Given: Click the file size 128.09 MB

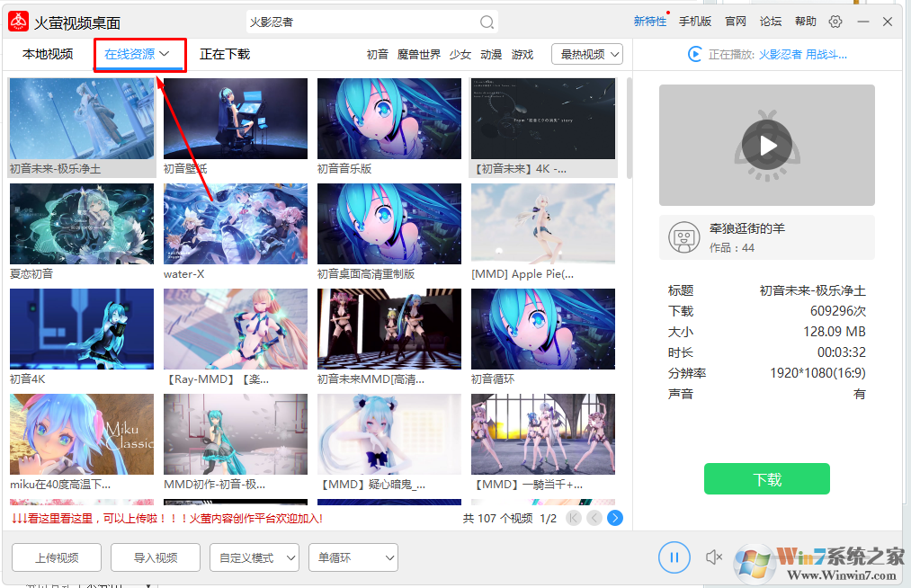Looking at the screenshot, I should (x=835, y=332).
